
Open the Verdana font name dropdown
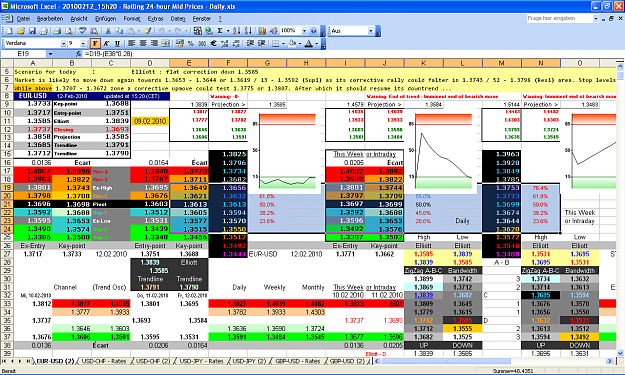tap(63, 43)
